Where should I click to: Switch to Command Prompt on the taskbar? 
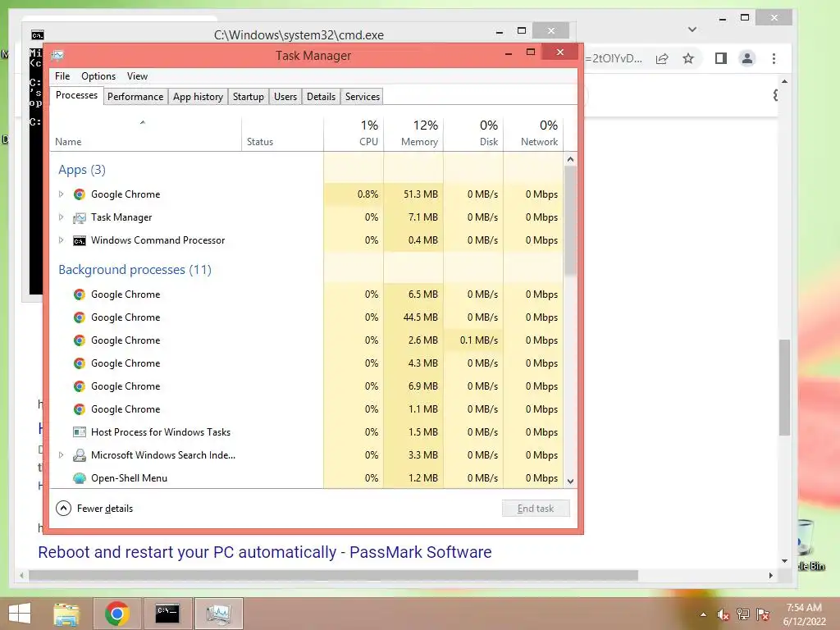pos(167,614)
